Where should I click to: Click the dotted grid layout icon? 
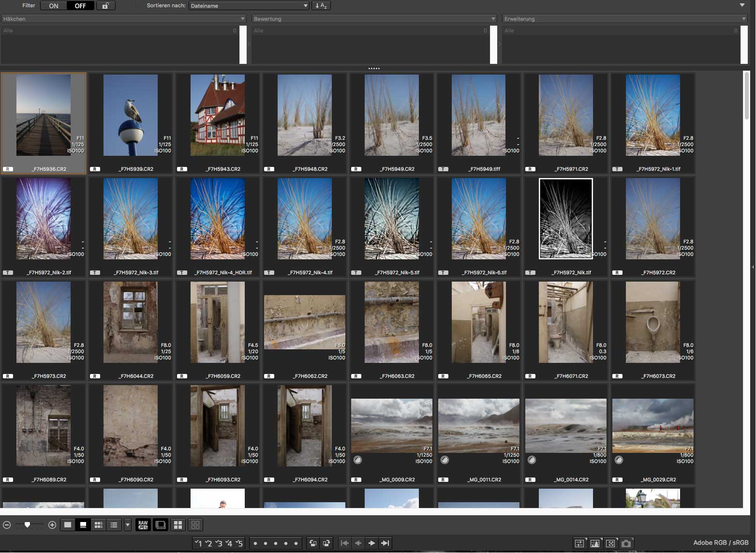pos(195,525)
